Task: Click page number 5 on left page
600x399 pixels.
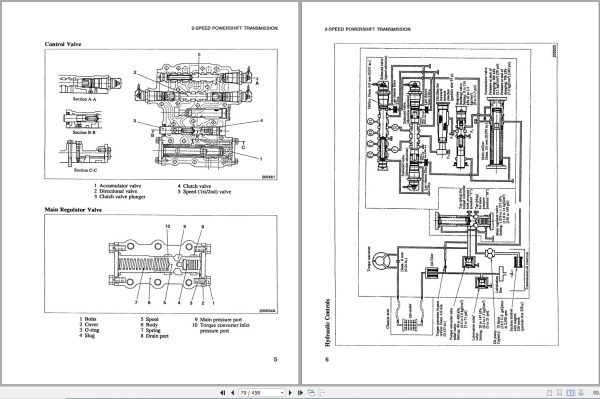Action: coord(275,359)
